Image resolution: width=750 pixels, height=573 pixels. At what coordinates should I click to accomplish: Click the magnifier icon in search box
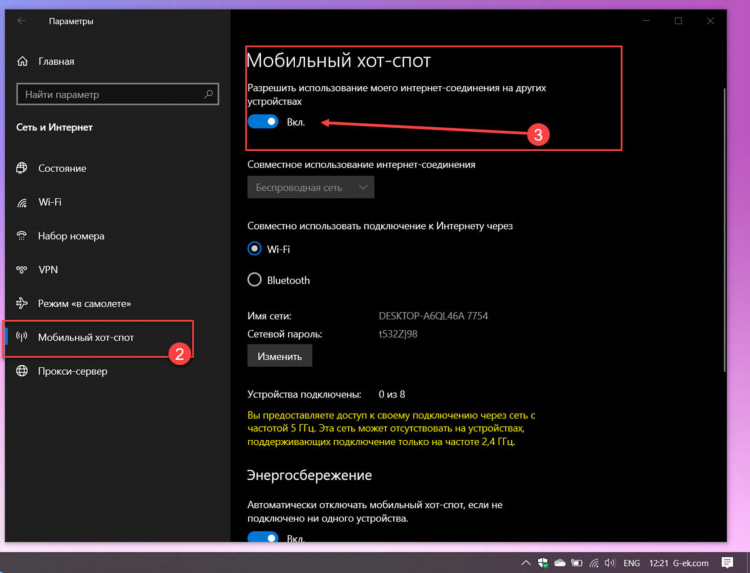click(x=209, y=94)
